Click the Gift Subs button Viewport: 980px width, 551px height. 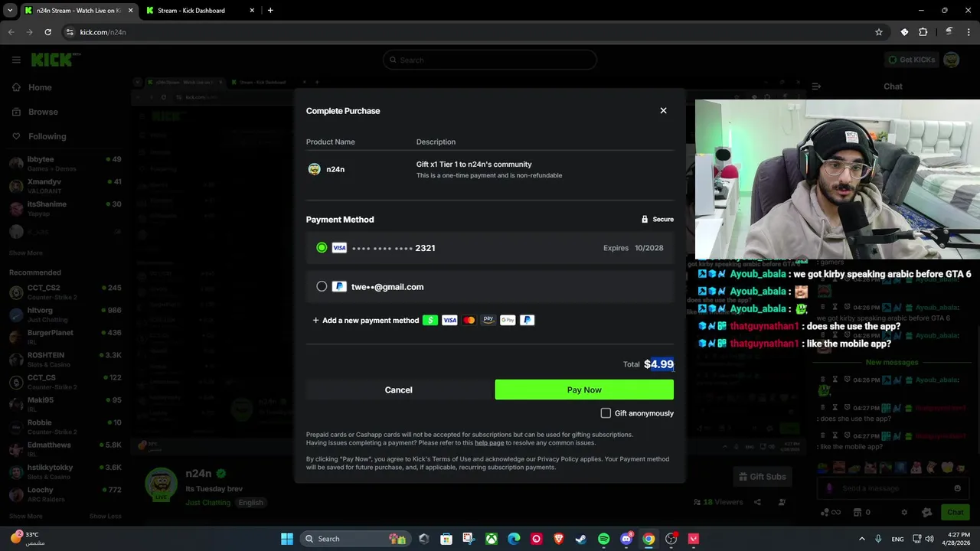(762, 477)
